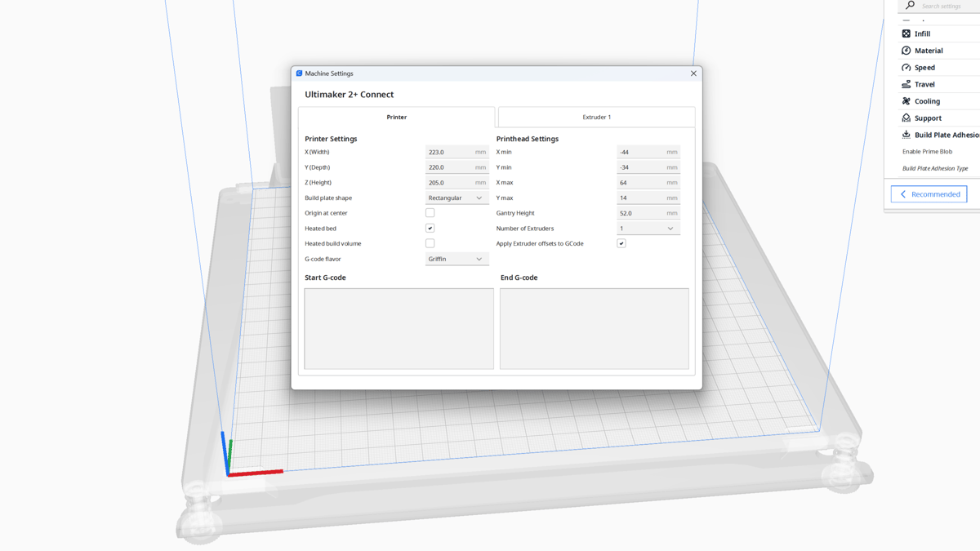Screen dimensions: 980x551
Task: Click the Z (Height) value field
Action: [457, 183]
